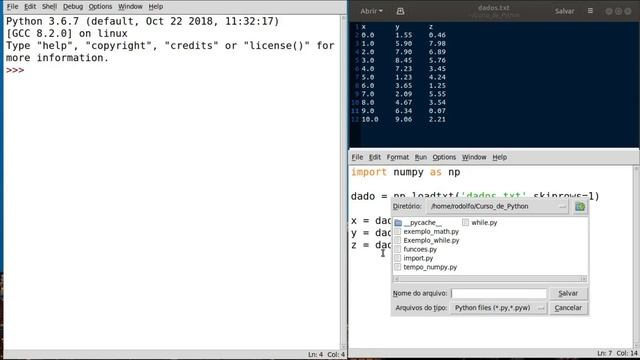640x360 pixels.
Task: Click the Diretório path dropdown in the save dialog
Action: coord(498,207)
